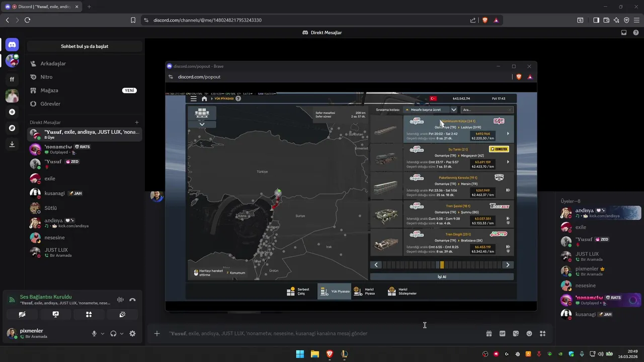Switch to Harici Piyasa tab
Screen dimensions: 644x362
(x=365, y=292)
